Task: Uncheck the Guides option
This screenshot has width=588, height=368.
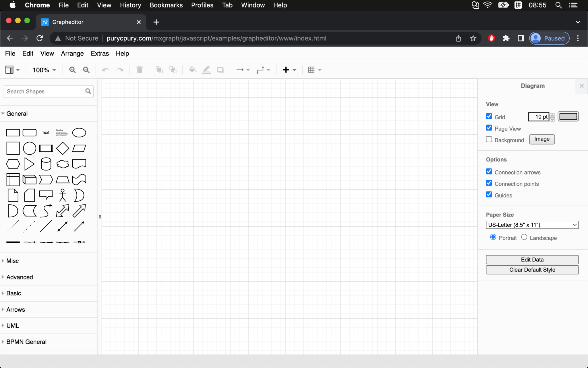Action: pos(489,195)
